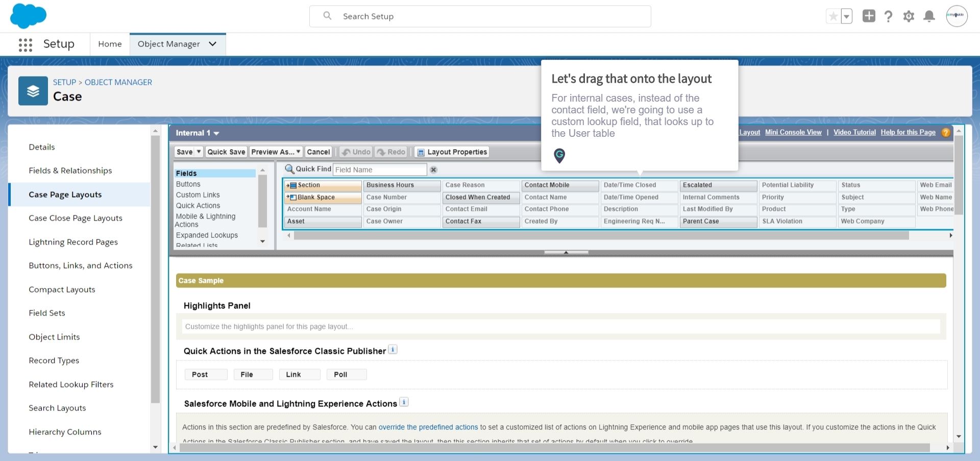The height and width of the screenshot is (461, 980).
Task: Click the info icon next to Classic Publisher heading
Action: [x=393, y=350]
